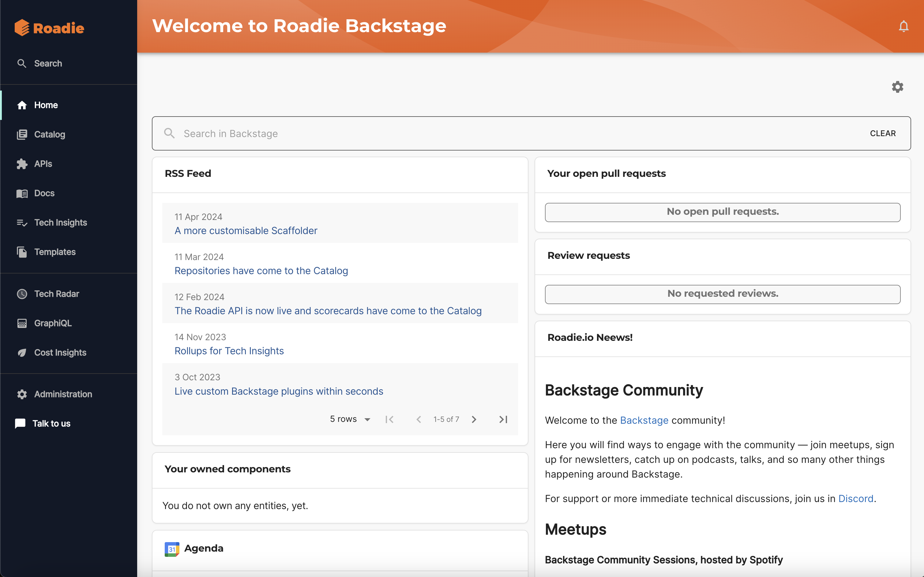Click the GraphiQL grid icon
The image size is (924, 577).
tap(22, 323)
